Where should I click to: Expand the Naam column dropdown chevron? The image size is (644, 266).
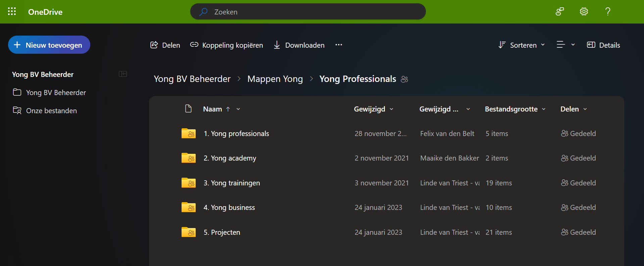click(238, 109)
